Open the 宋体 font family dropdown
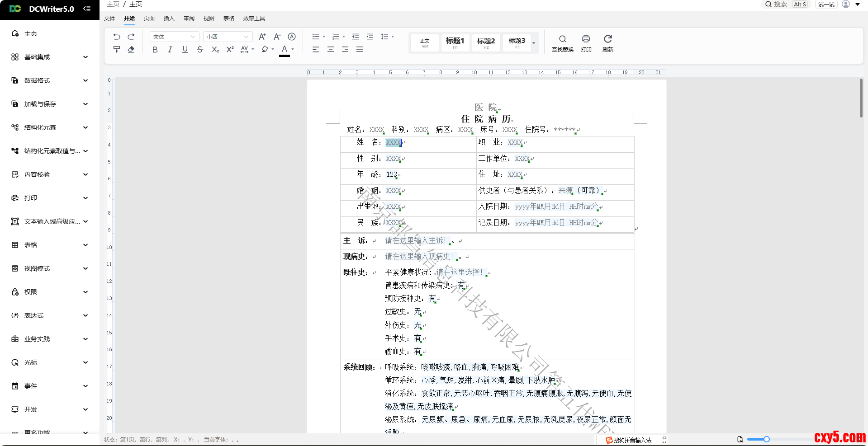The height and width of the screenshot is (446, 868). [174, 37]
